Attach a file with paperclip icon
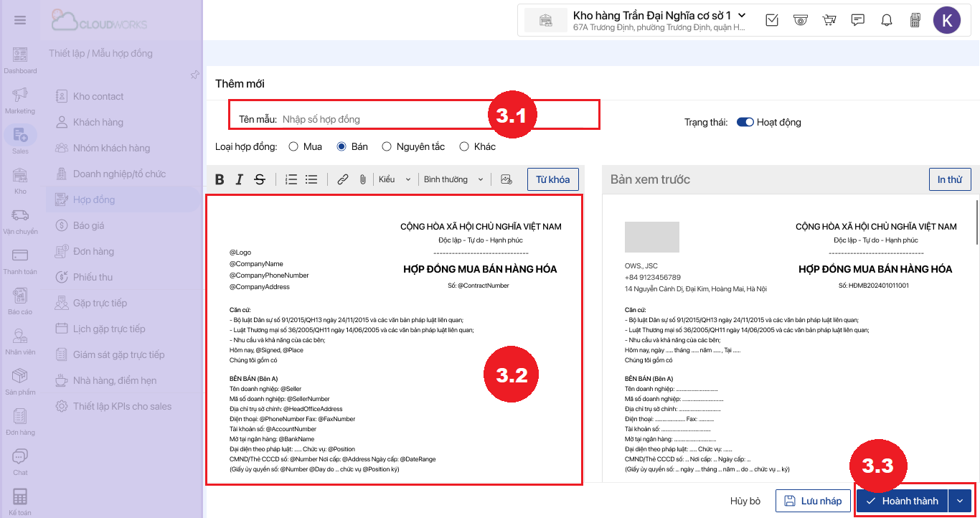Screen dimensions: 980x518 click(363, 179)
